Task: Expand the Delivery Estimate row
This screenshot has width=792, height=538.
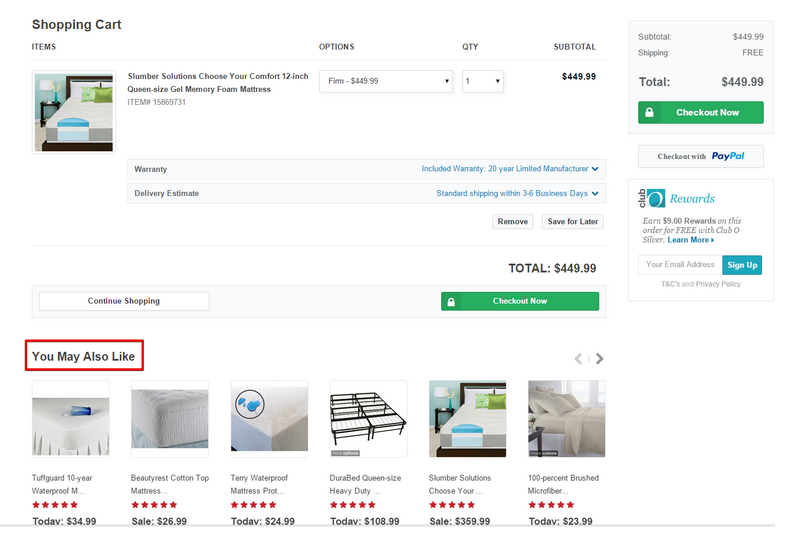Action: click(x=366, y=193)
